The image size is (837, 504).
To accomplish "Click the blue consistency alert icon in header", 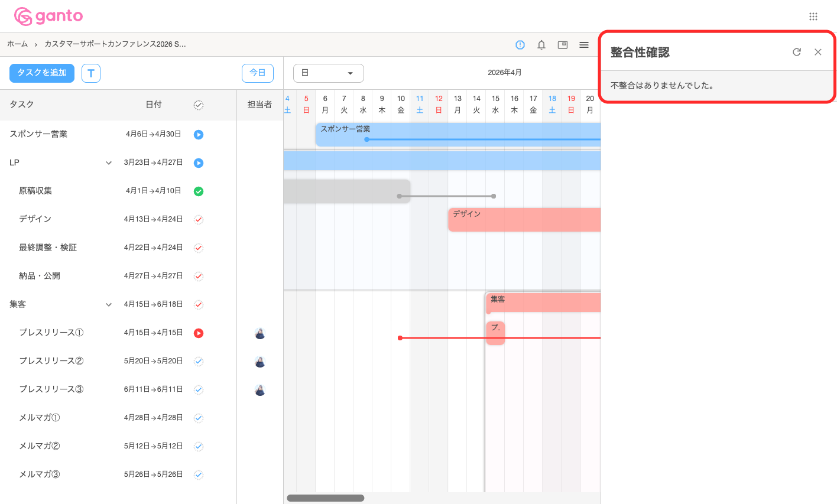I will [520, 44].
